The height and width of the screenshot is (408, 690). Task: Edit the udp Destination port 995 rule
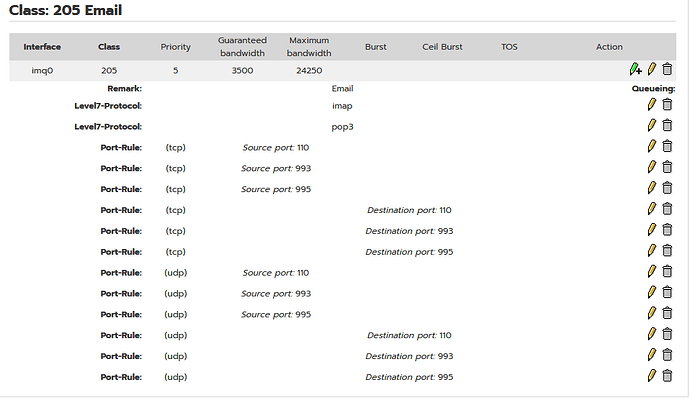click(x=652, y=376)
